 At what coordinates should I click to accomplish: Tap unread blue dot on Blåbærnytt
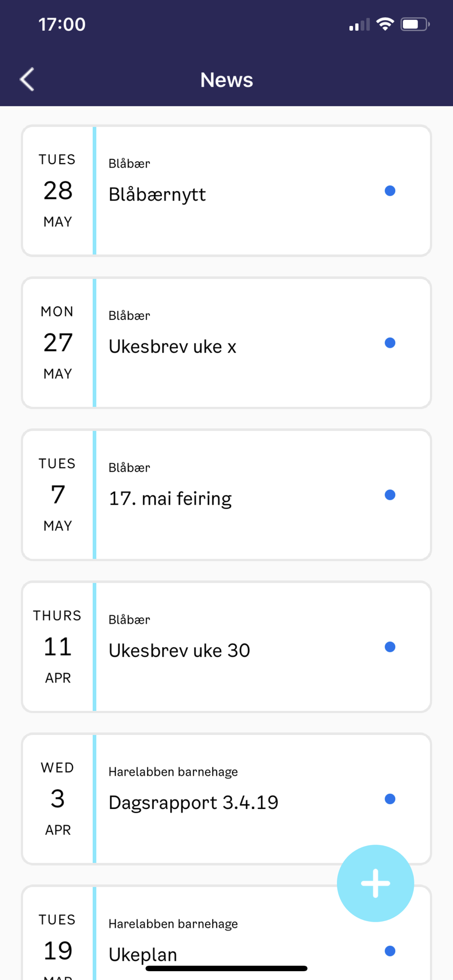click(390, 191)
